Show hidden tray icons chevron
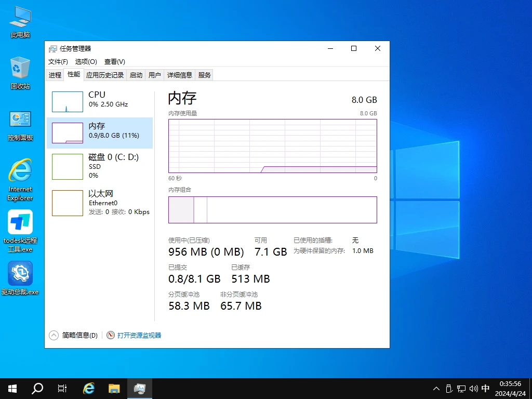Screen dimensions: 532x399 tap(436, 389)
